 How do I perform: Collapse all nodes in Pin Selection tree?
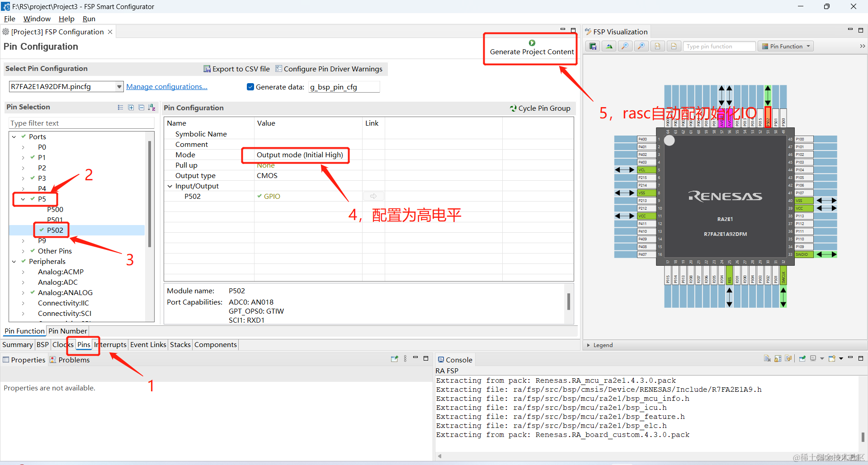coord(141,108)
